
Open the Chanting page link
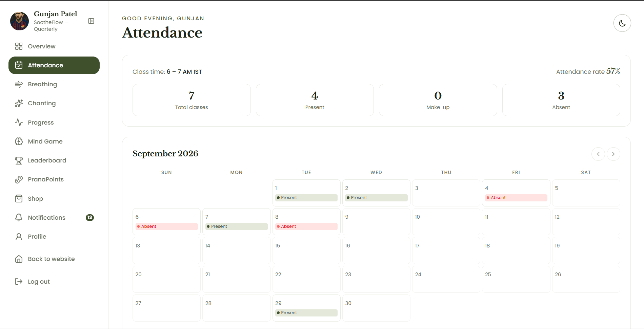point(54,103)
